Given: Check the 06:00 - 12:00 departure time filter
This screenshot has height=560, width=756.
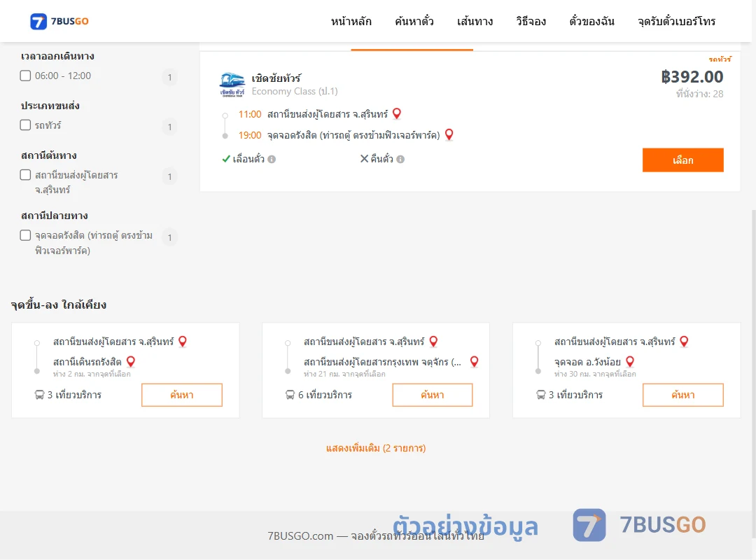Looking at the screenshot, I should click(26, 76).
